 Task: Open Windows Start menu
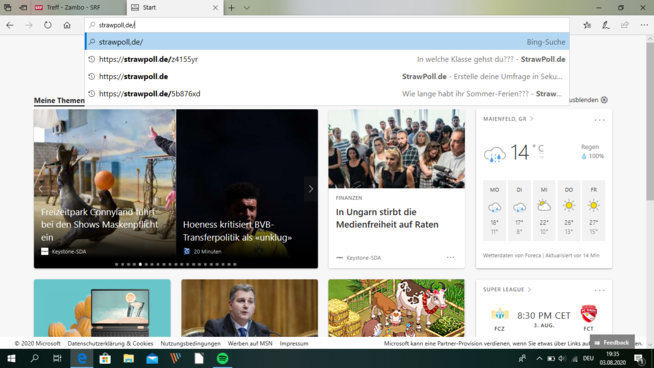(x=11, y=358)
